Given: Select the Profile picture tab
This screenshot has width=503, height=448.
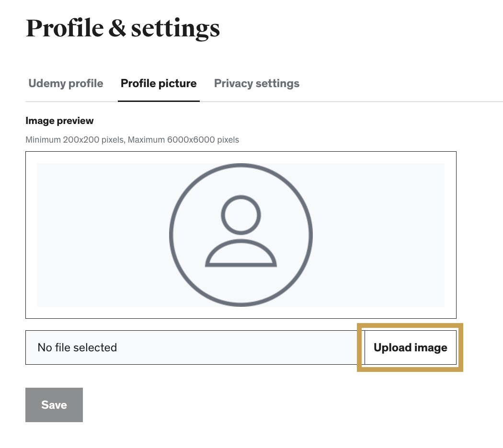Looking at the screenshot, I should click(x=159, y=84).
